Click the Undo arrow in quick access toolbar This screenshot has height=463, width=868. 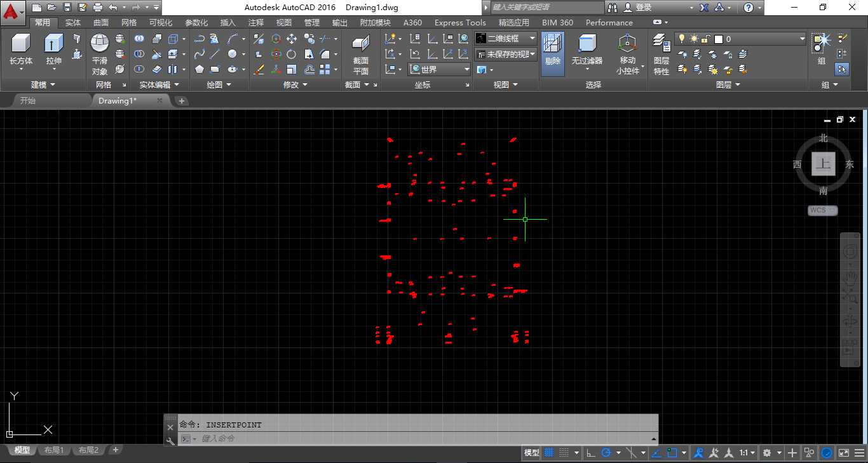[113, 8]
